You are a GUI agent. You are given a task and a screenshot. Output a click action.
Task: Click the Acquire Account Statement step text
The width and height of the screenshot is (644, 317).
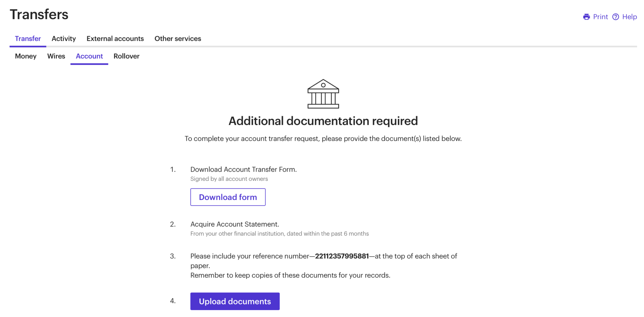pyautogui.click(x=235, y=224)
